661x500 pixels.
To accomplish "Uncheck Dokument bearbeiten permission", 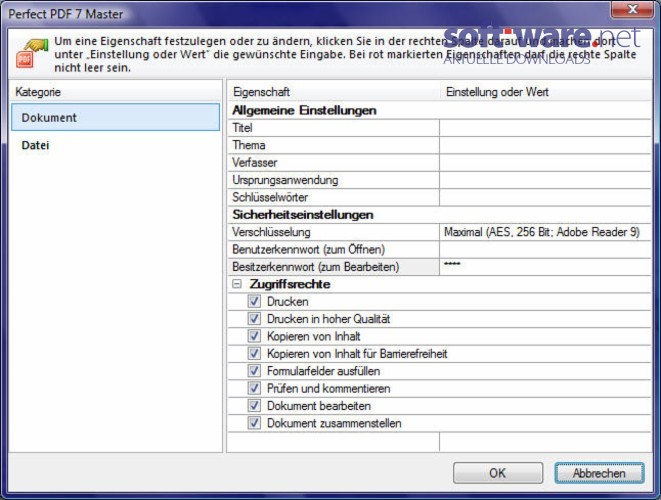I will coord(254,406).
